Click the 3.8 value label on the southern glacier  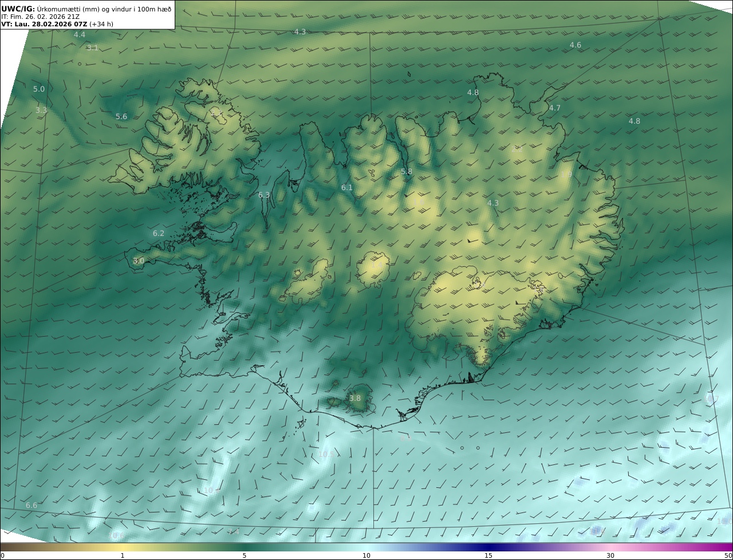355,399
